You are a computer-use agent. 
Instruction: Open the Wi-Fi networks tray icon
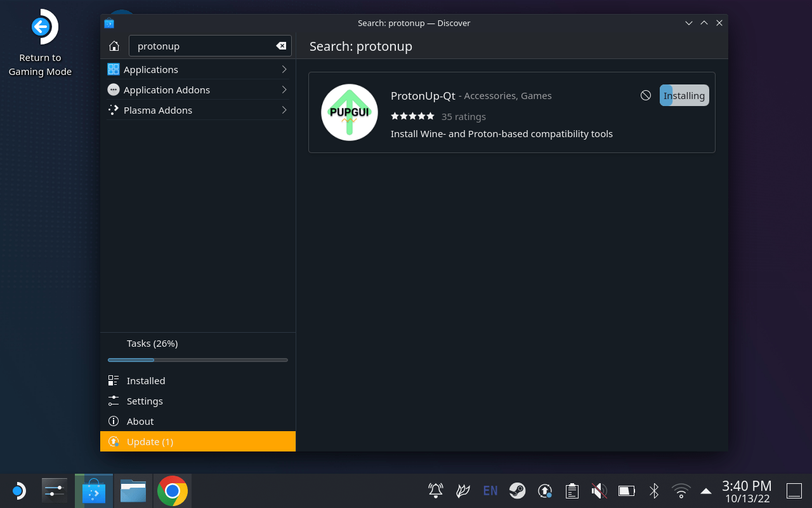click(x=681, y=490)
